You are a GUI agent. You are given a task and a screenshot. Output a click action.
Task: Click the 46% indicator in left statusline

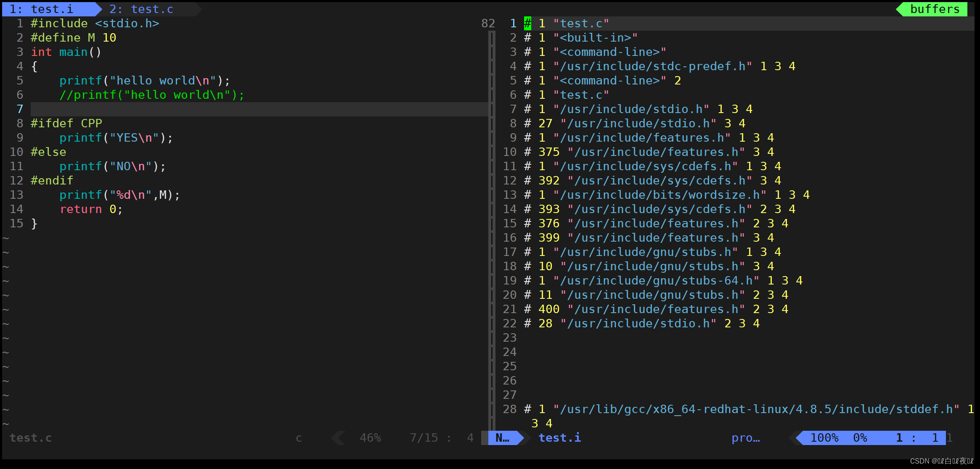pyautogui.click(x=370, y=437)
